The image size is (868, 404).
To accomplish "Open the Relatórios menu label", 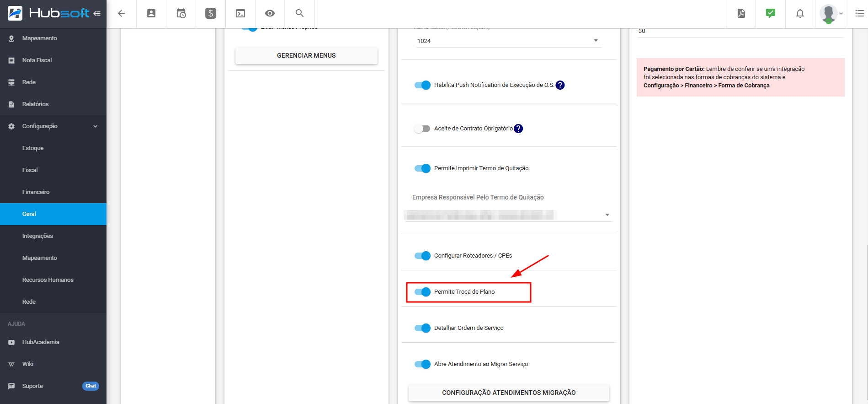I will 35,104.
